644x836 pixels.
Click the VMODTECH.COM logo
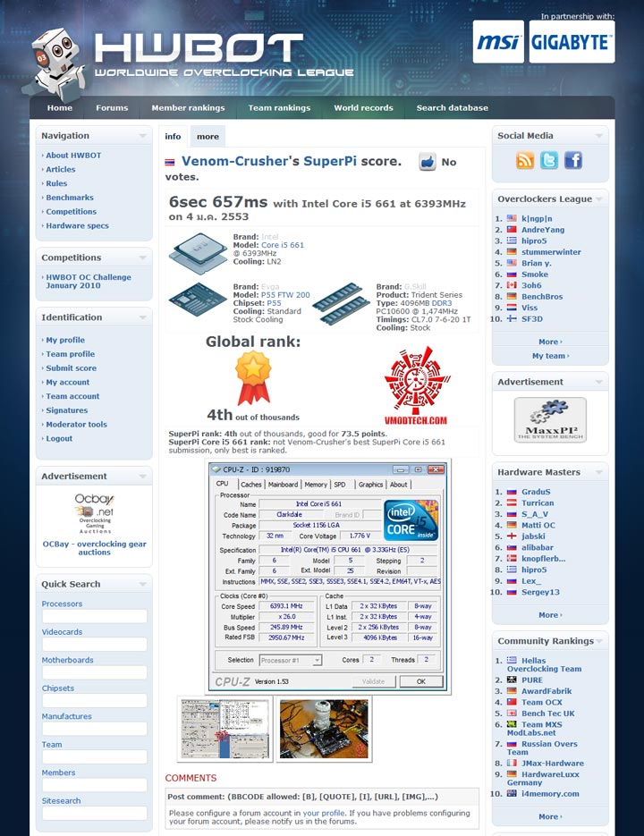tap(416, 386)
